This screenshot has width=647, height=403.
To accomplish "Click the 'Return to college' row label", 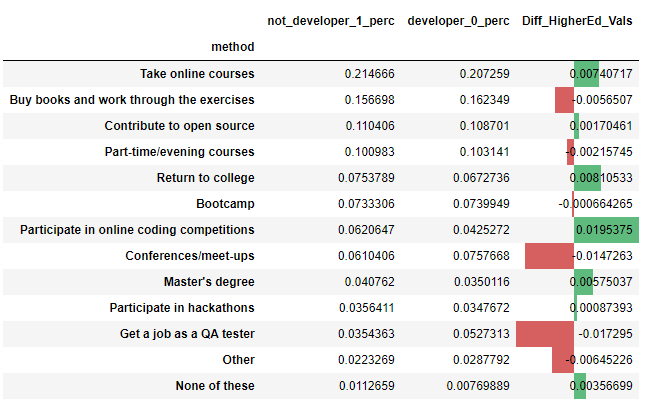I will pyautogui.click(x=205, y=177).
